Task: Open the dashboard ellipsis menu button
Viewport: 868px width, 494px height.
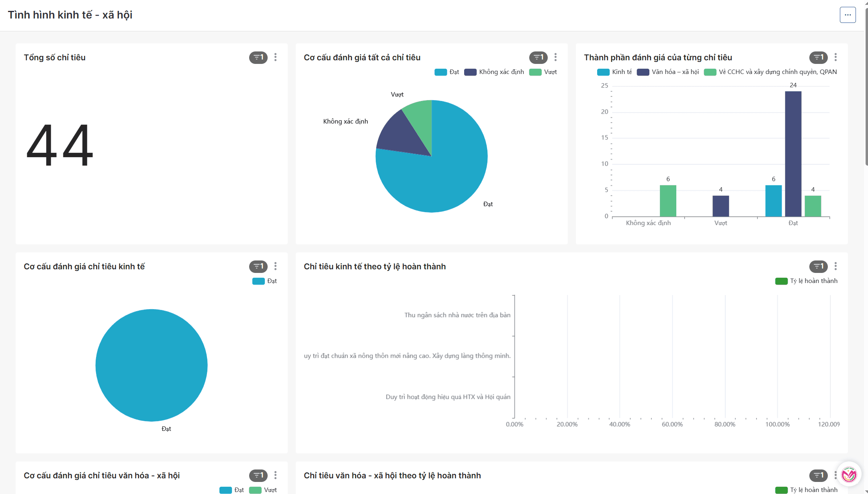Action: point(848,15)
